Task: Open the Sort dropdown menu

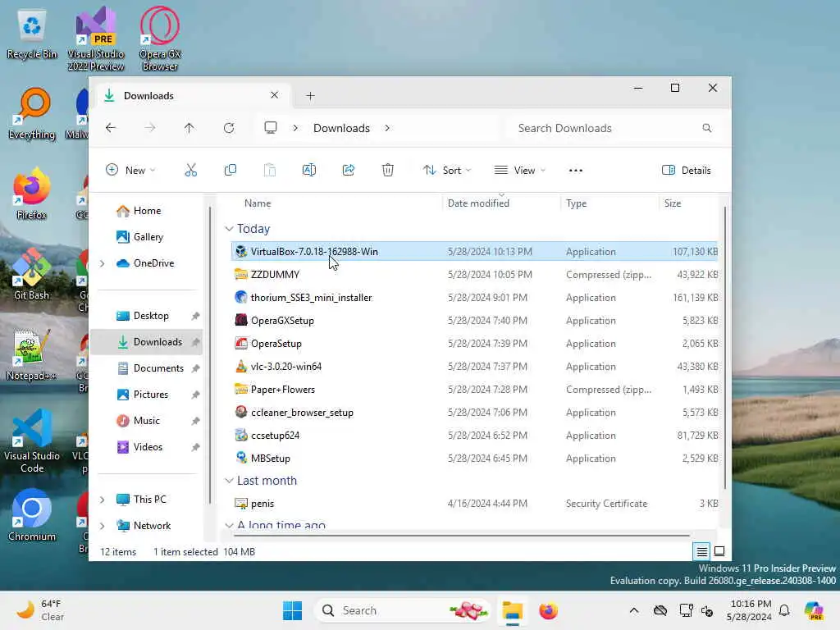Action: 447,171
